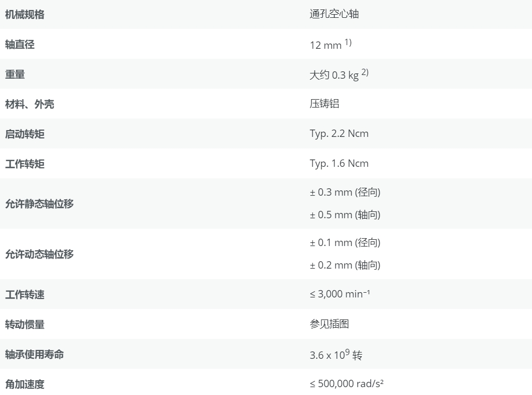Click the 机械规格 row label

pos(25,15)
